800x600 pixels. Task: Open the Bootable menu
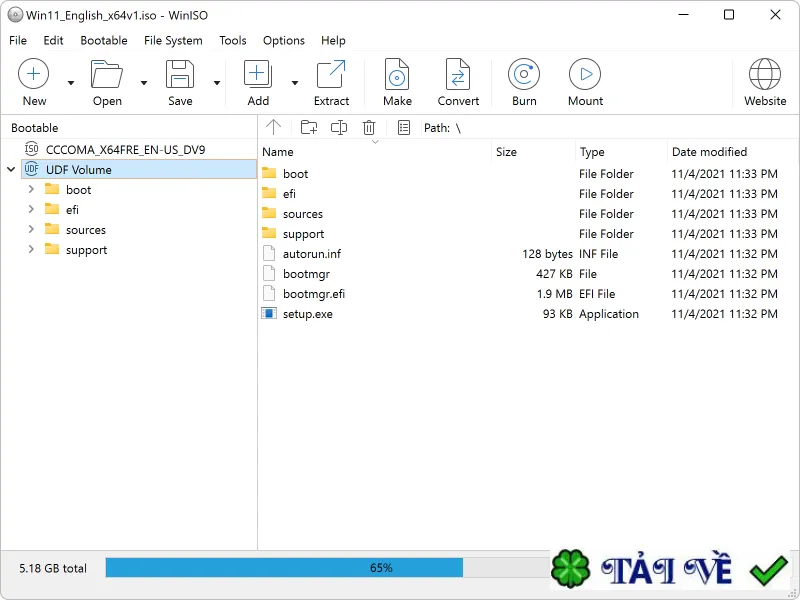[x=104, y=40]
